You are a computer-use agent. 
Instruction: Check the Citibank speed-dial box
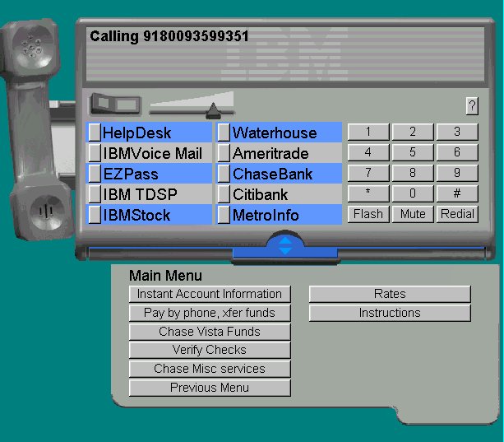coord(224,194)
